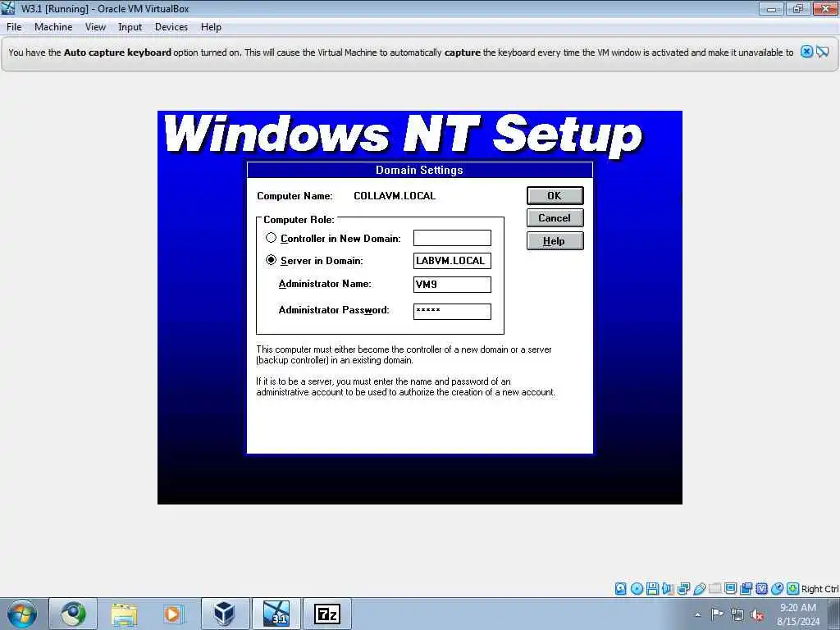The image size is (840, 630).
Task: Click the W3.1 VM taskbar icon
Action: click(276, 614)
